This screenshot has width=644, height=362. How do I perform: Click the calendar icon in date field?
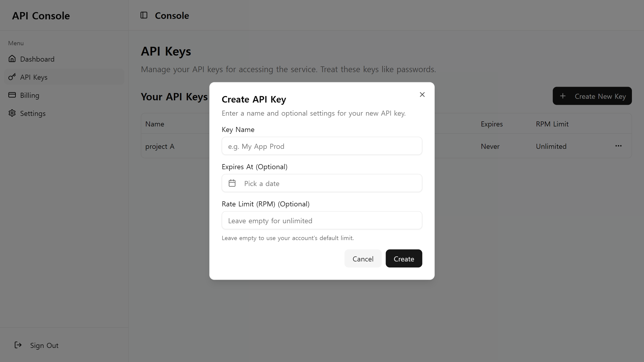click(232, 183)
